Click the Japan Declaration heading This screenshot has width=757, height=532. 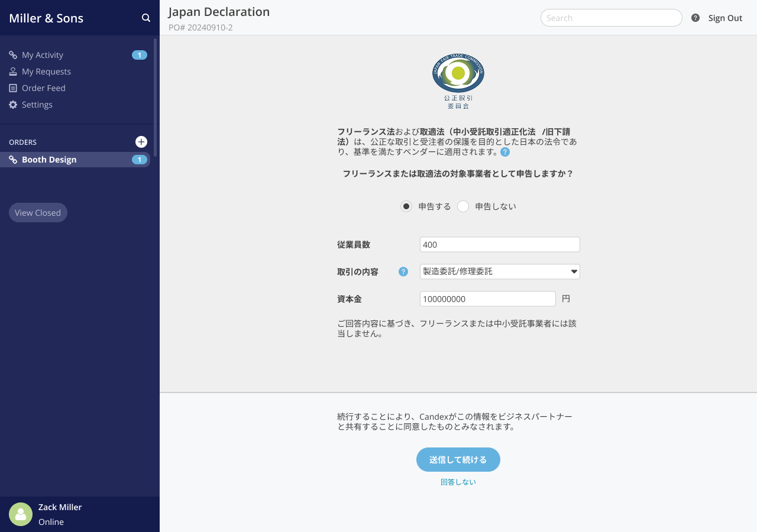coord(219,12)
